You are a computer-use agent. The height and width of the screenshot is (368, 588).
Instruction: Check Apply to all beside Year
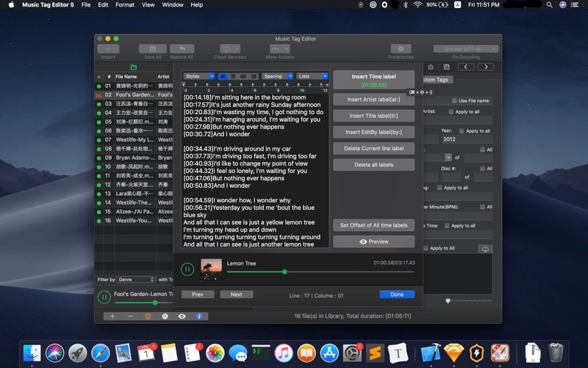pyautogui.click(x=460, y=131)
